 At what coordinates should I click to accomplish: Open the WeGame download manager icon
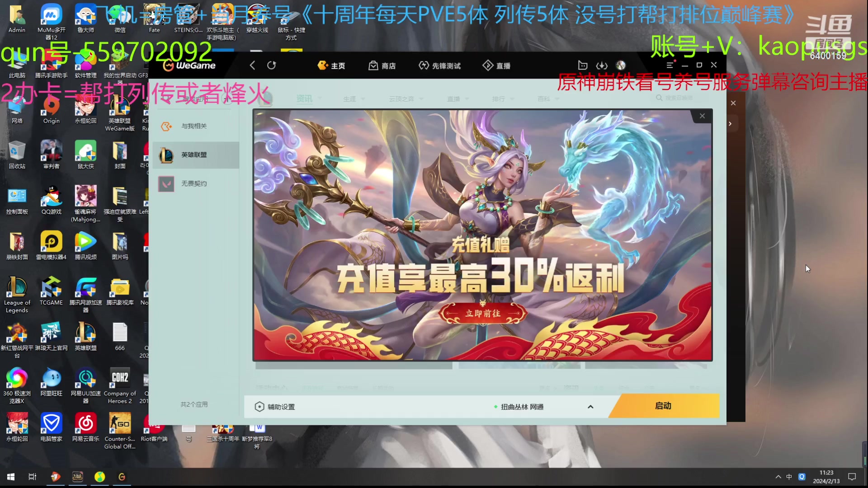(x=602, y=66)
